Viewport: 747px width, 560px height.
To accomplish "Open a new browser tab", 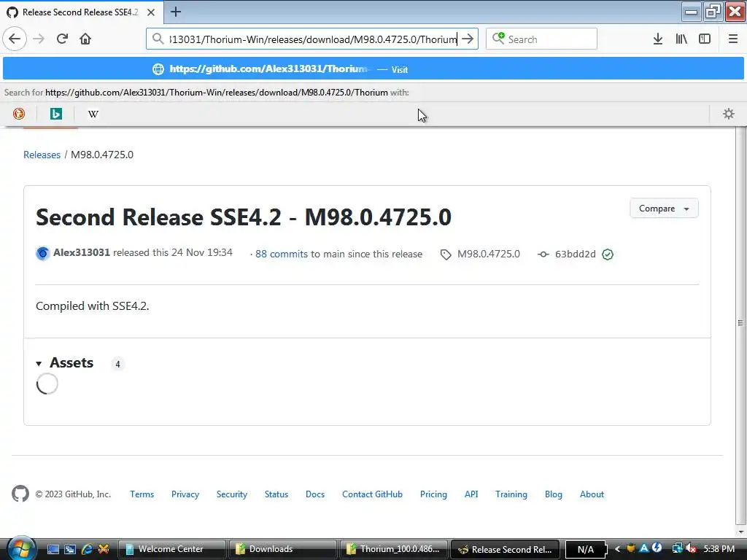I will point(176,12).
